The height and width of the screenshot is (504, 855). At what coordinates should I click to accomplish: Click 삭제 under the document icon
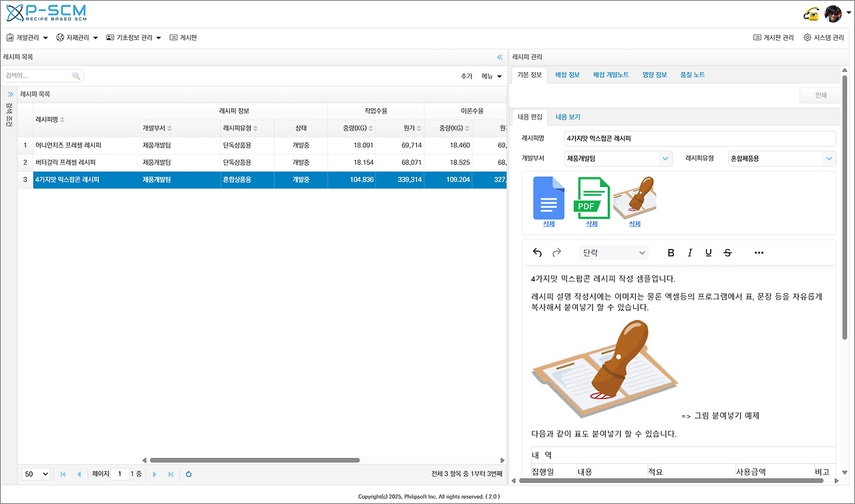click(548, 224)
